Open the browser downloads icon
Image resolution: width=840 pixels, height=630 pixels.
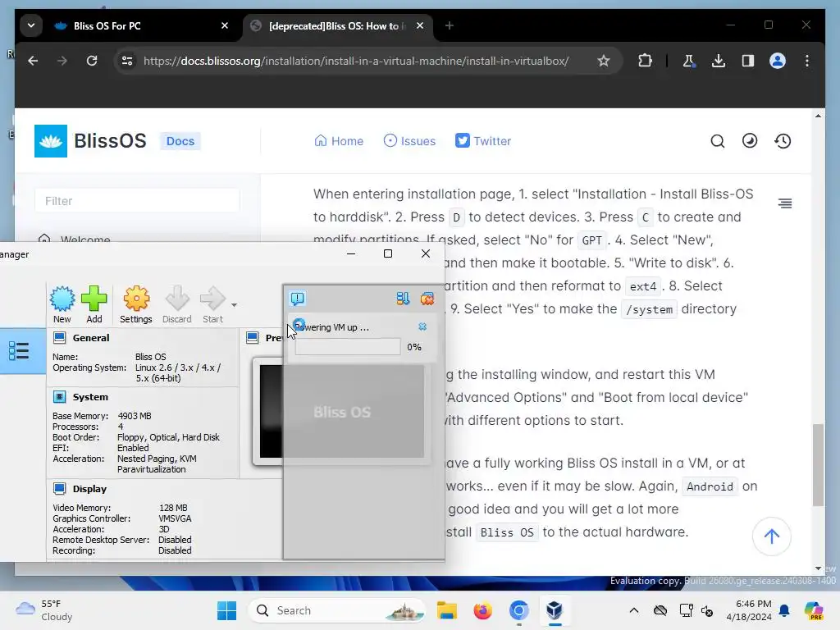[719, 61]
